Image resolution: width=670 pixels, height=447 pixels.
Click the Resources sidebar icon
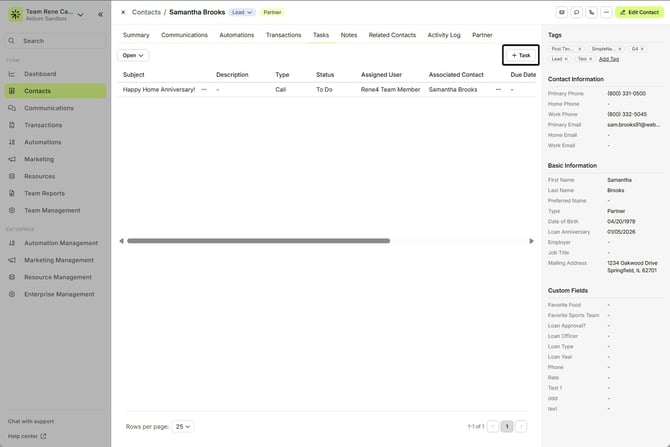point(12,176)
